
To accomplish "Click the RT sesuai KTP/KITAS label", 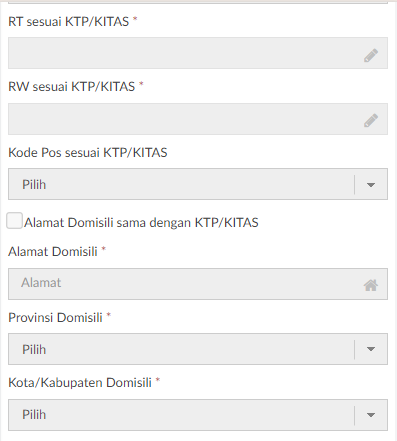I will [69, 22].
